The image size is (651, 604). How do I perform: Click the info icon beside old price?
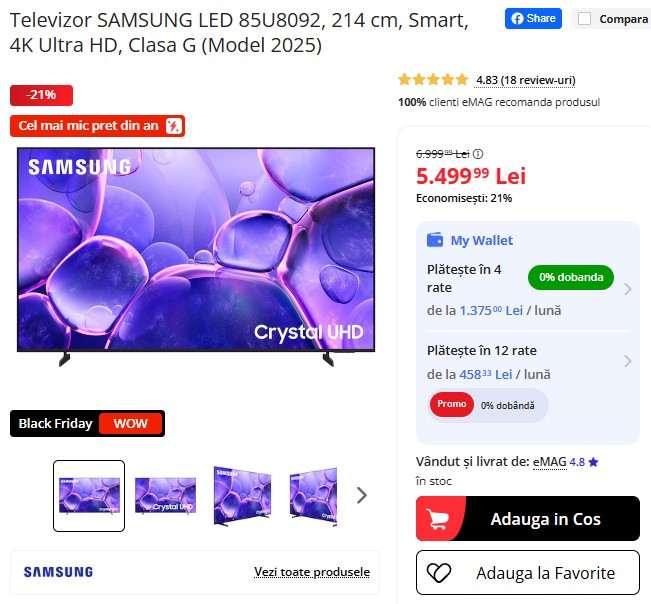(x=478, y=154)
